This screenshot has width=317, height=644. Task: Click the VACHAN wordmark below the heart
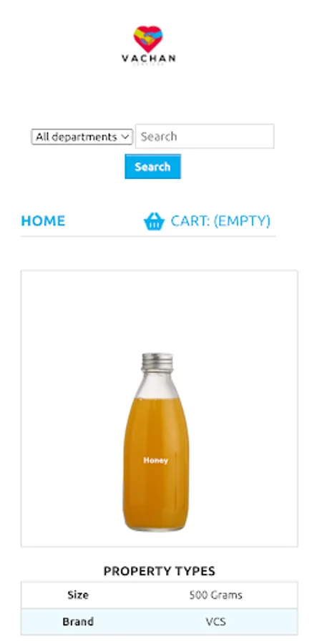pyautogui.click(x=148, y=59)
